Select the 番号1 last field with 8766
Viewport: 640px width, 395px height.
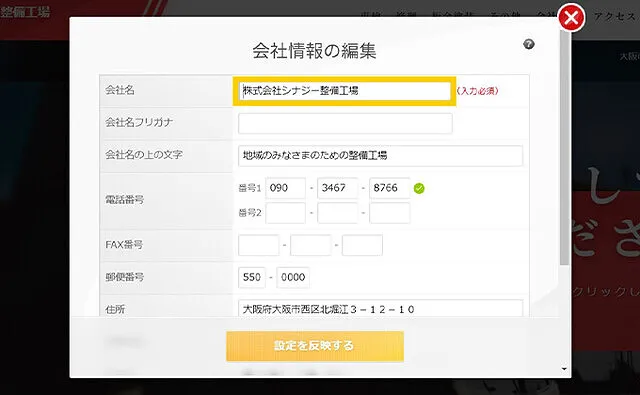pos(389,188)
